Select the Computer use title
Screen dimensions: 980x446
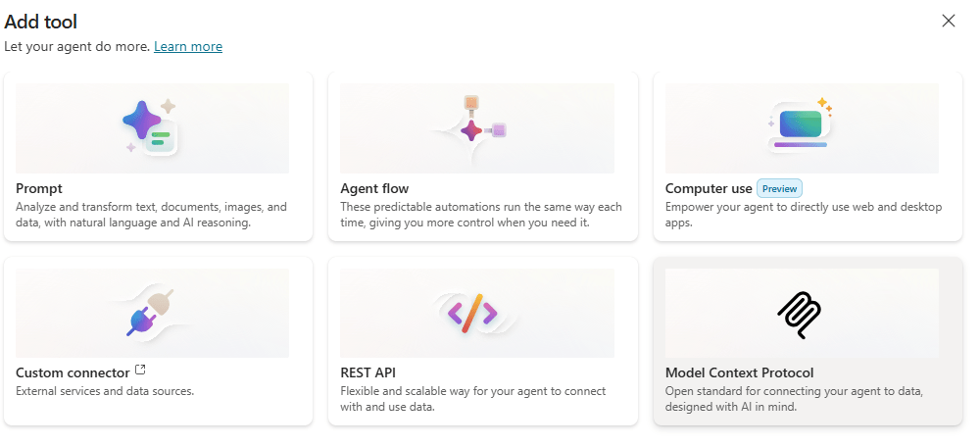tap(709, 188)
